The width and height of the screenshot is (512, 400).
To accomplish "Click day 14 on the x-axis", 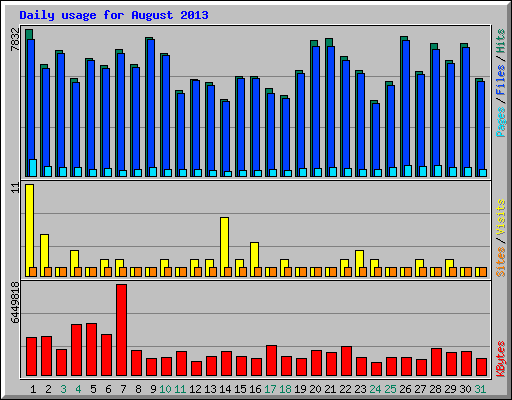I will tap(225, 389).
